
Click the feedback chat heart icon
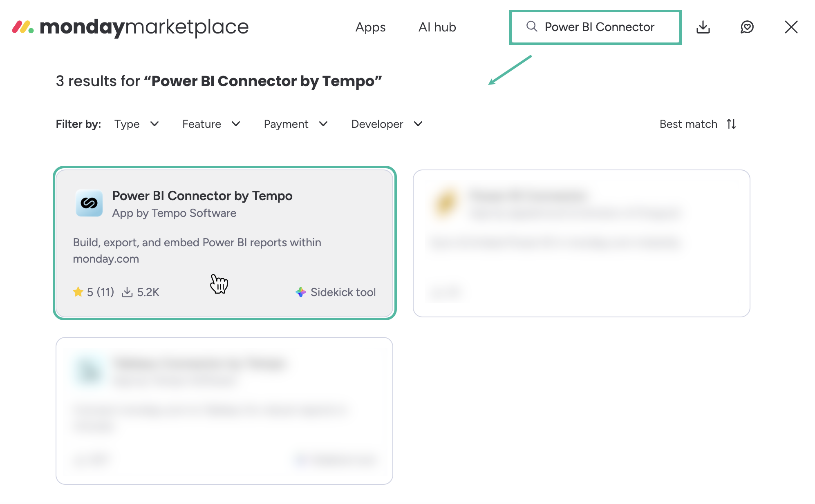(x=747, y=27)
